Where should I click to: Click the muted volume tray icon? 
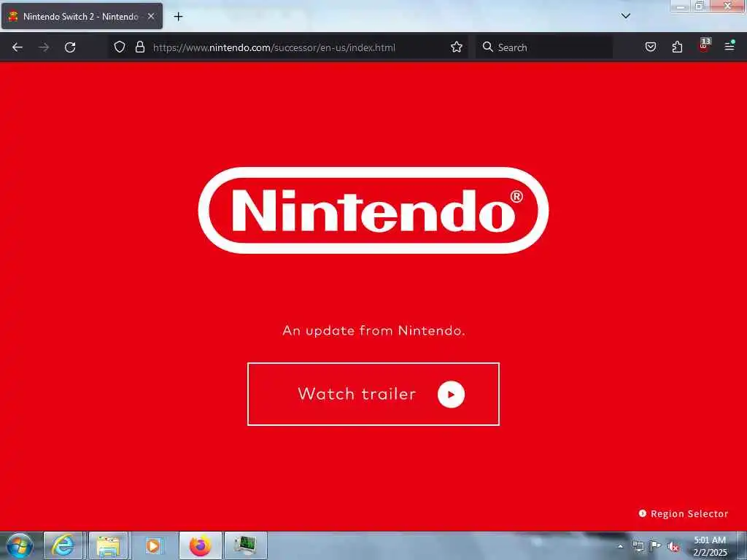coord(673,546)
